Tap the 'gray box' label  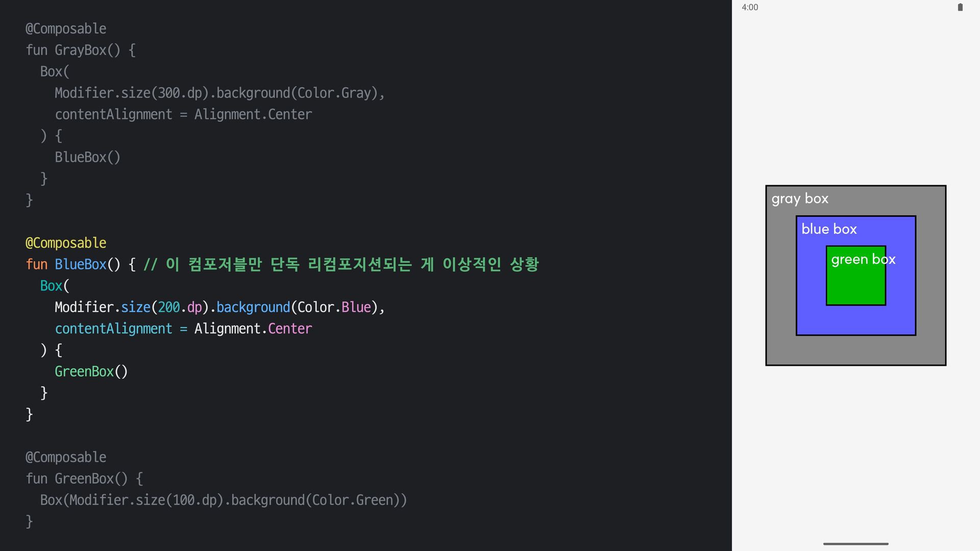800,198
